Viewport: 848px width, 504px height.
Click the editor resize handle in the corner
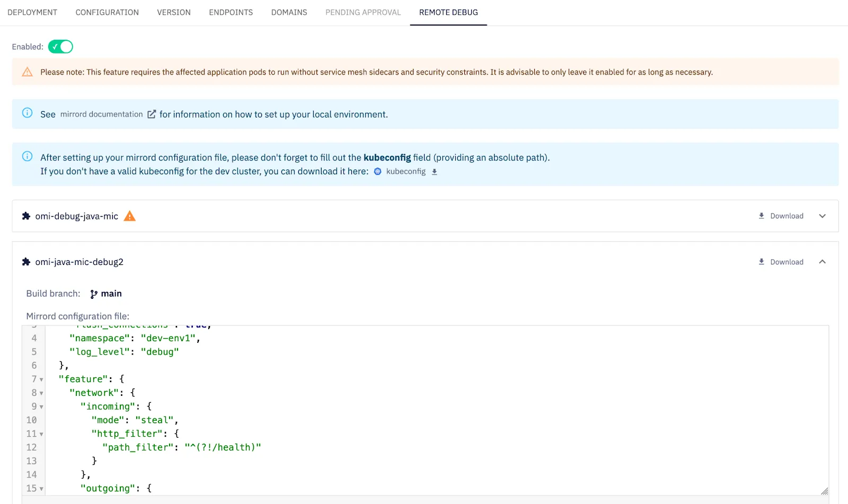(x=824, y=491)
